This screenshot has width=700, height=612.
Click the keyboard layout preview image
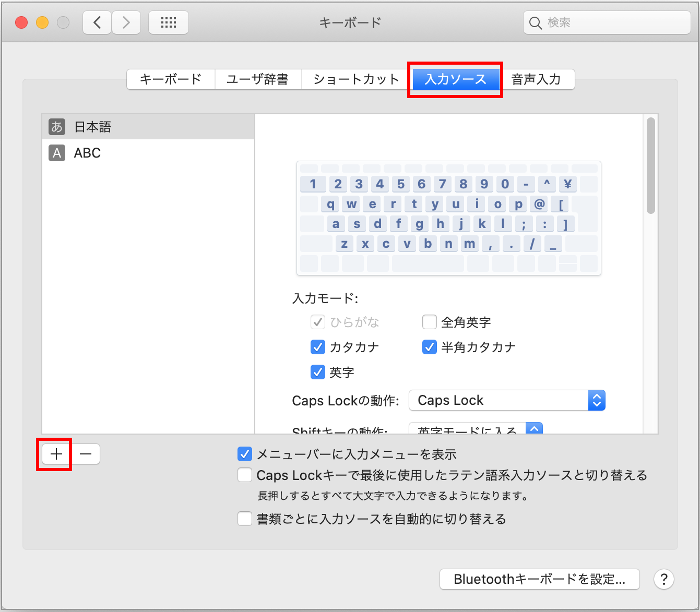click(449, 218)
